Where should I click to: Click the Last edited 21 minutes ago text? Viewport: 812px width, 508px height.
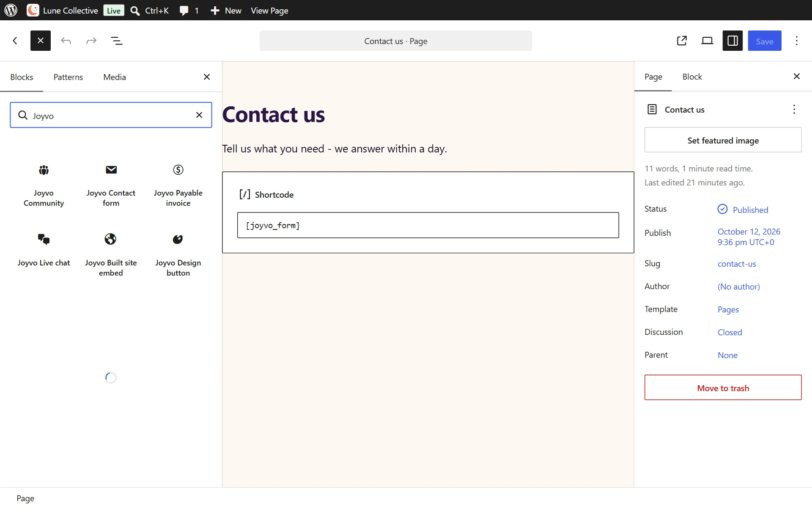(x=694, y=182)
